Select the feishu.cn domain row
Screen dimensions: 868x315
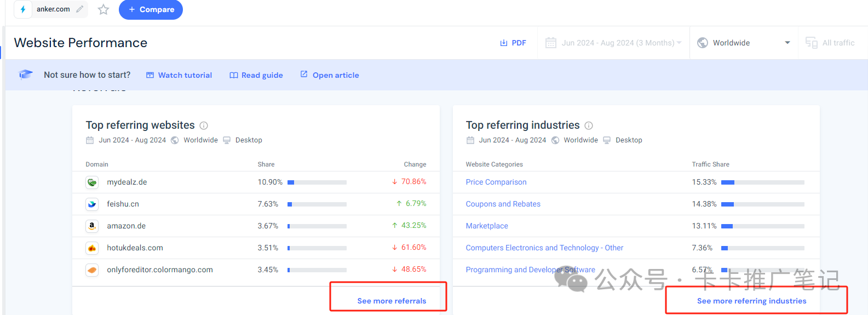point(256,204)
